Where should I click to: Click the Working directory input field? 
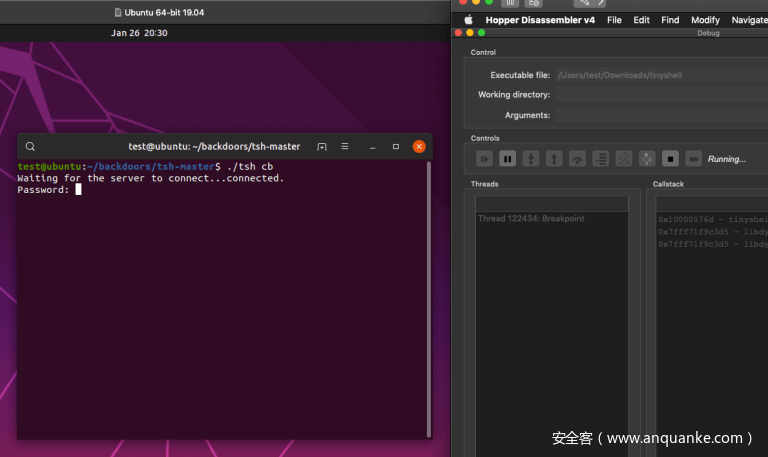pyautogui.click(x=661, y=95)
